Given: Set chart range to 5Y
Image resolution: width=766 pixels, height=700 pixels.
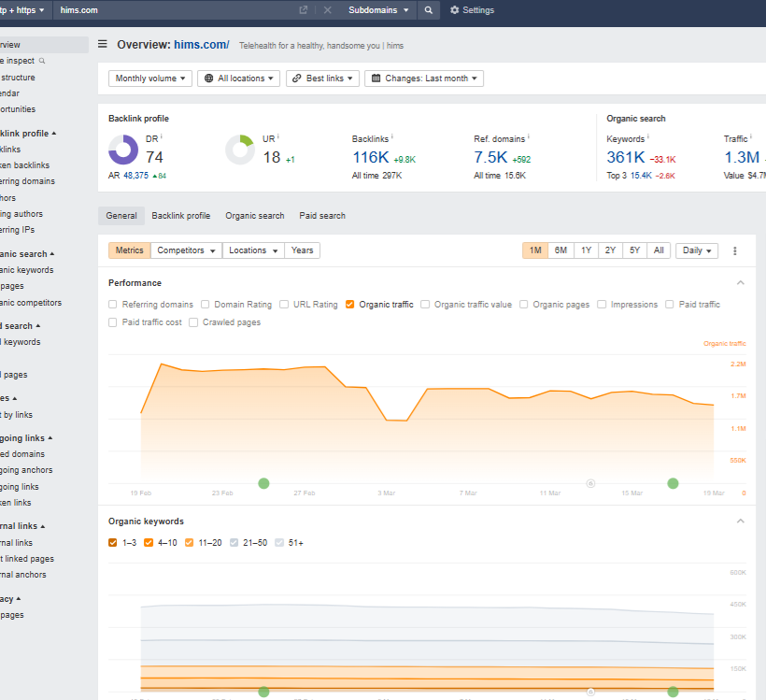Looking at the screenshot, I should [x=634, y=250].
